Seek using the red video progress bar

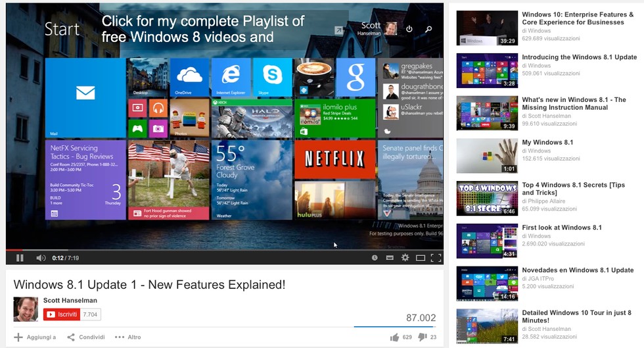(x=225, y=250)
